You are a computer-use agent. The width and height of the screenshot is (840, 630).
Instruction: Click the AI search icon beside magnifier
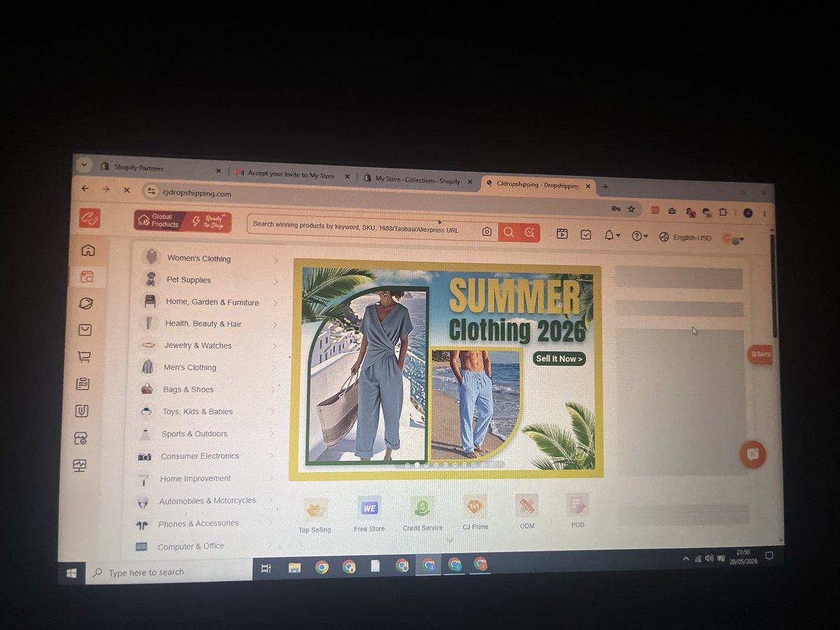(x=529, y=233)
